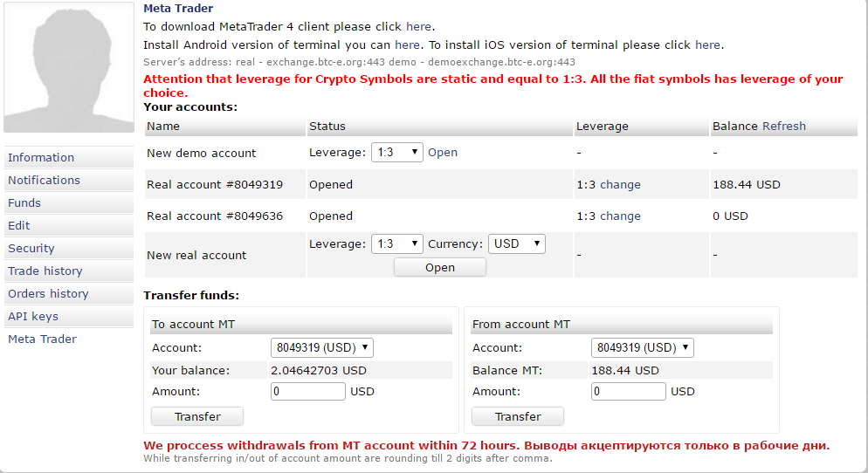Click Transfer under 'To account MT'
The image size is (868, 473).
coord(197,416)
